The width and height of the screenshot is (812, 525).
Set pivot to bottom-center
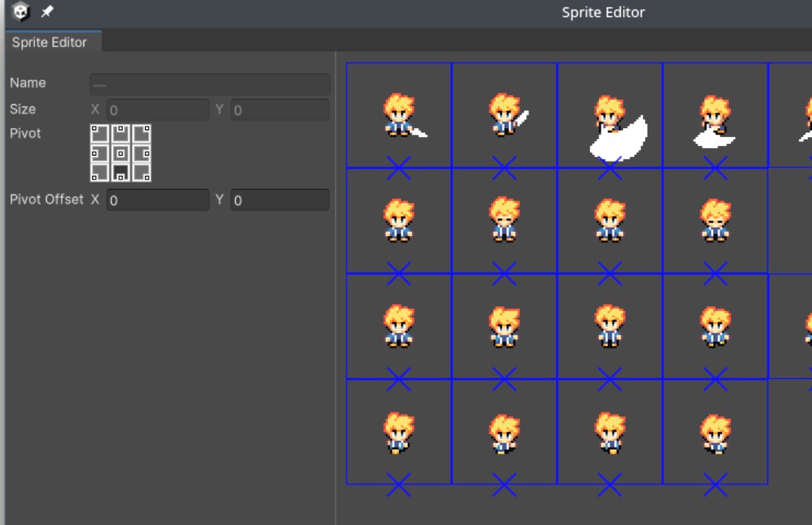[x=121, y=173]
